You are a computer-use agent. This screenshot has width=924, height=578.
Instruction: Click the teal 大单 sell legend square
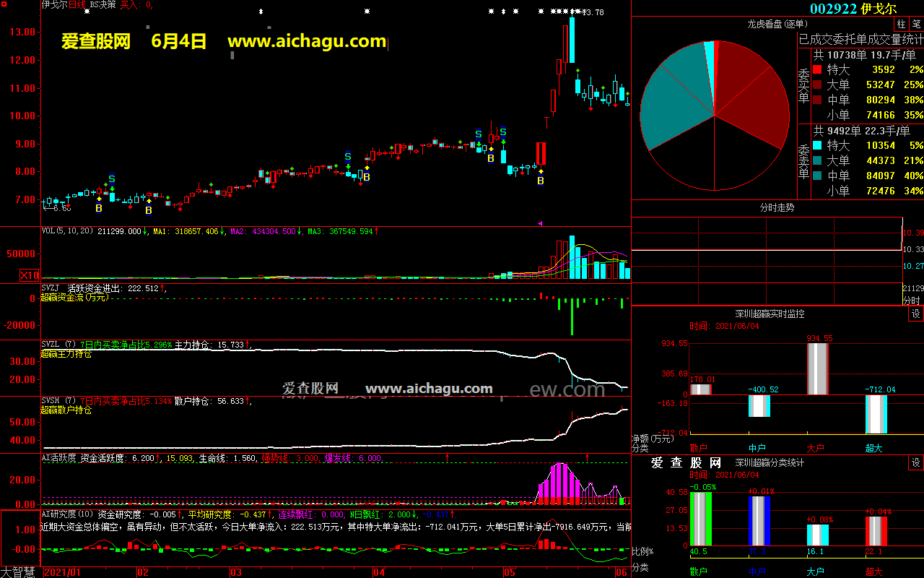coord(817,160)
